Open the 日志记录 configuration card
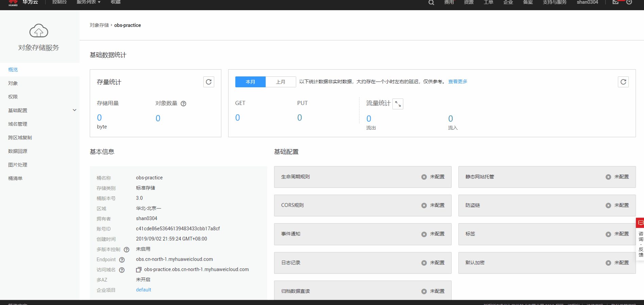Viewport: 644px width, 305px height. pos(363,263)
